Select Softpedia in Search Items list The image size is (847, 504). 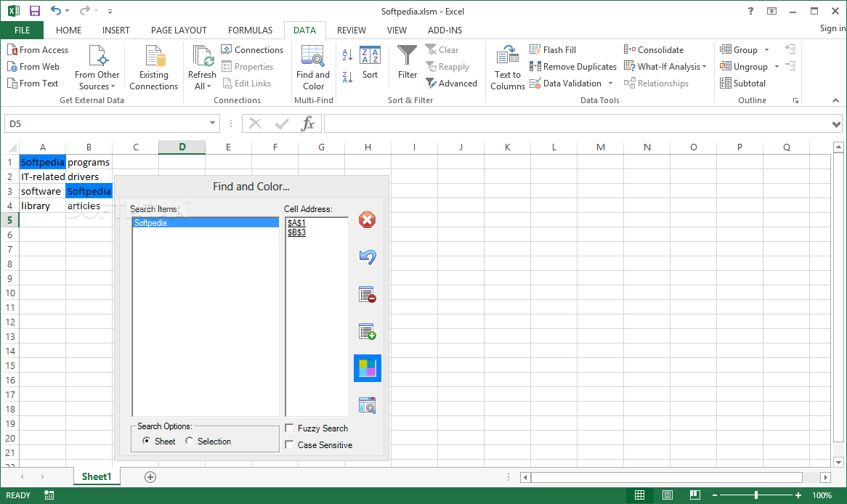click(206, 222)
